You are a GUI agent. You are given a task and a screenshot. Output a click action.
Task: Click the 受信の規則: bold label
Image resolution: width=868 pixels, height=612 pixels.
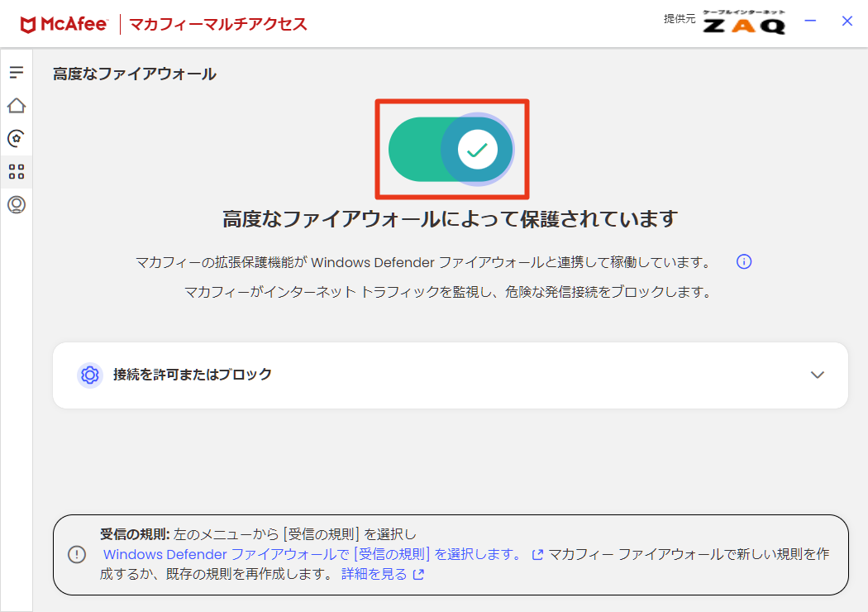tap(135, 534)
